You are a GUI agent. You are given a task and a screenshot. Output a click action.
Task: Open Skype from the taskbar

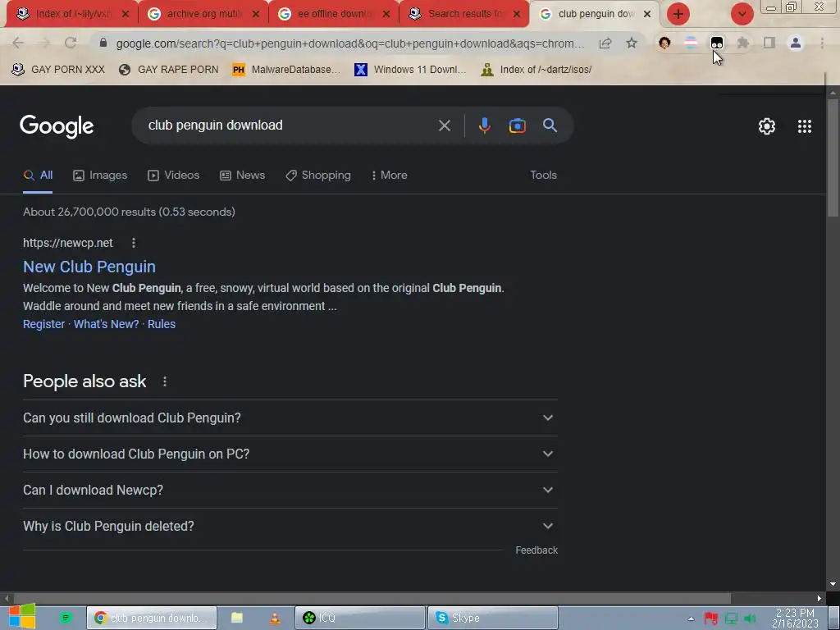493,618
